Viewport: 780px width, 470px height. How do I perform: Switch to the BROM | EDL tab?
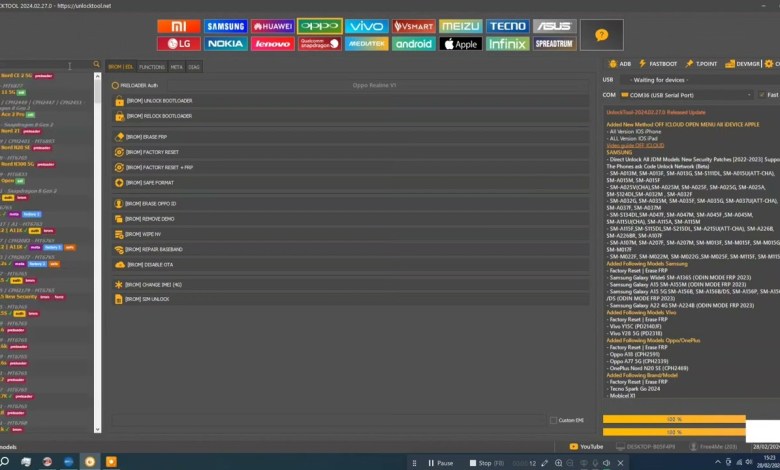121,67
